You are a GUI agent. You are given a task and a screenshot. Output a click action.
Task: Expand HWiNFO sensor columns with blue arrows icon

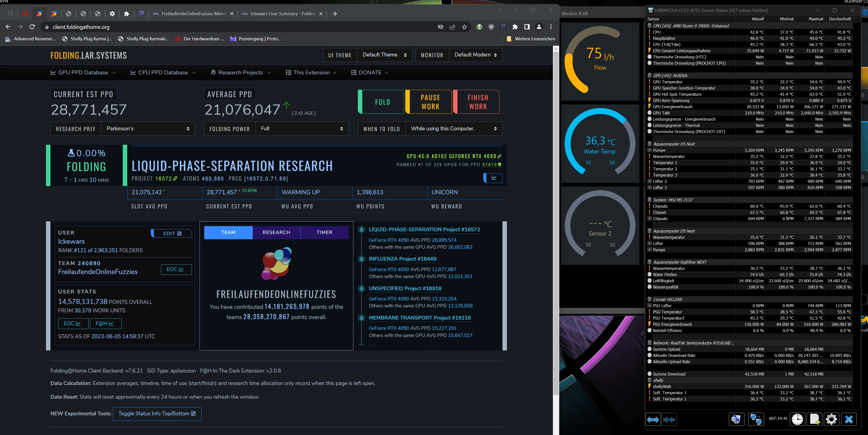pyautogui.click(x=653, y=420)
